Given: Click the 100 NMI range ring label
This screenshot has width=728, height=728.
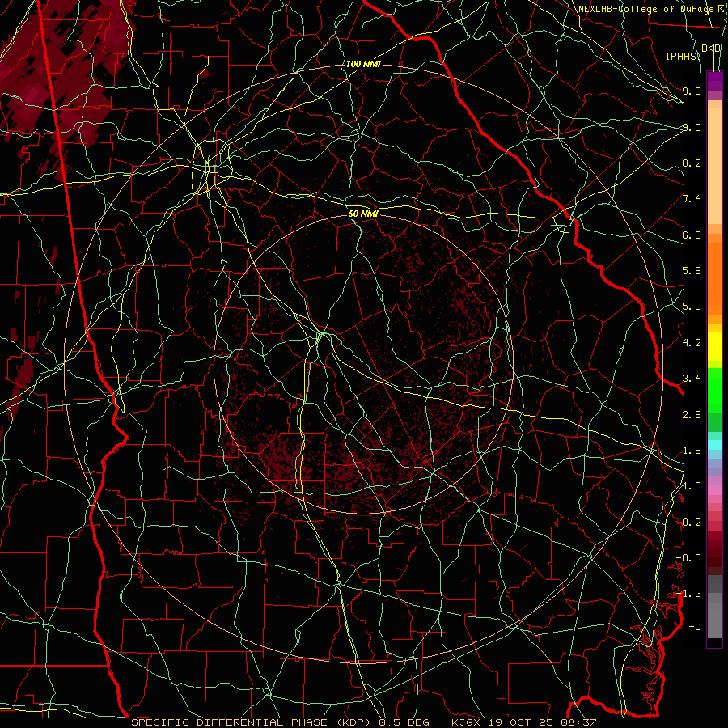Looking at the screenshot, I should coord(363,64).
